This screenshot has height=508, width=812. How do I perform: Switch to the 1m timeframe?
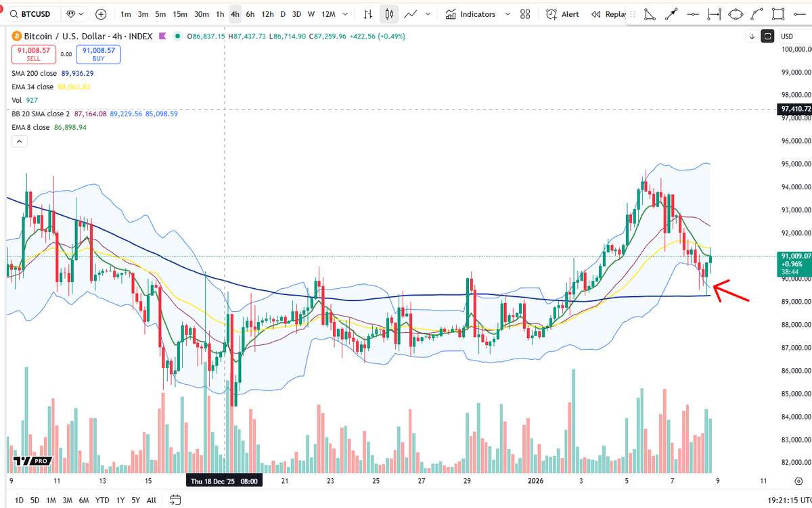tap(126, 14)
